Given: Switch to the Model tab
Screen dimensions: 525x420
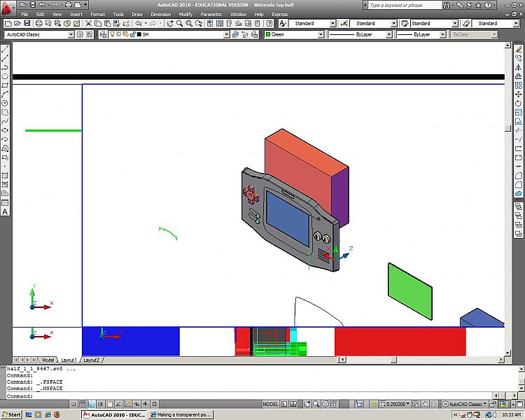Looking at the screenshot, I should tap(48, 360).
